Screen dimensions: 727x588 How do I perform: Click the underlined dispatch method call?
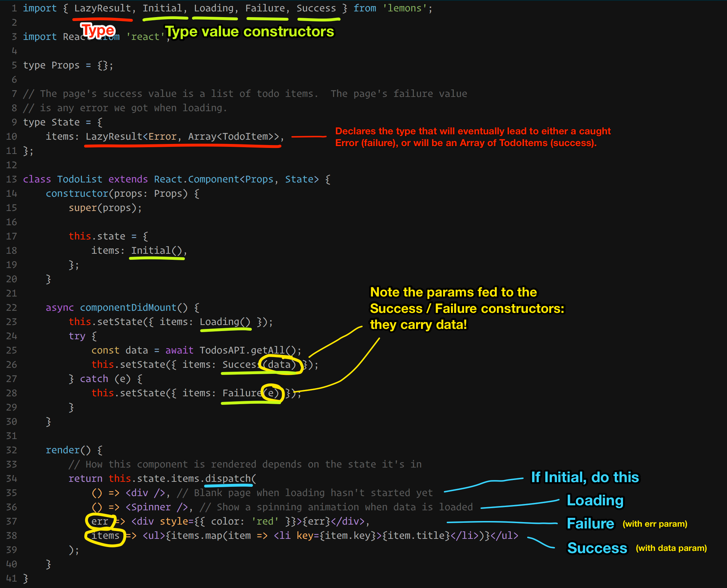tap(228, 479)
